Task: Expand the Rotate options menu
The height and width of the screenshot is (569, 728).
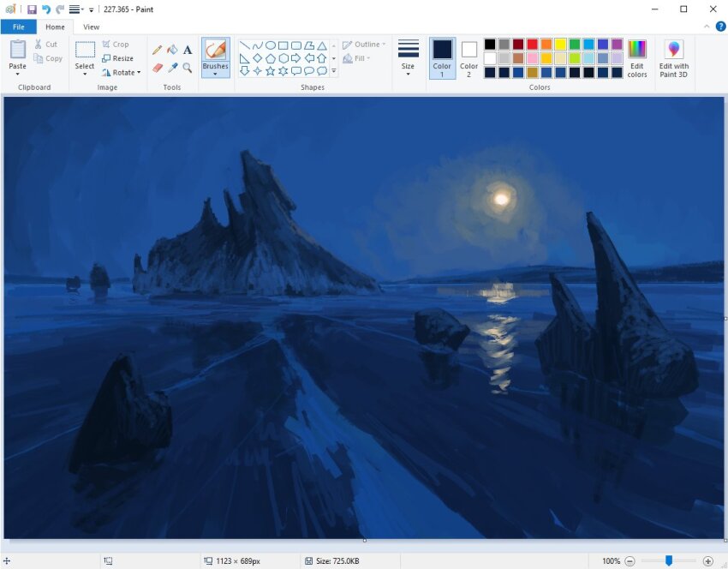Action: pyautogui.click(x=121, y=73)
